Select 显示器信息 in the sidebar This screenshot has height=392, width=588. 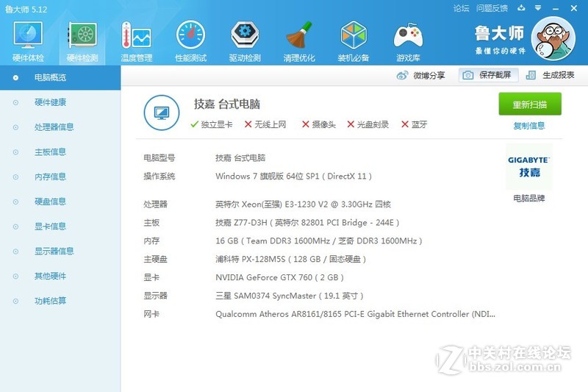click(60, 251)
